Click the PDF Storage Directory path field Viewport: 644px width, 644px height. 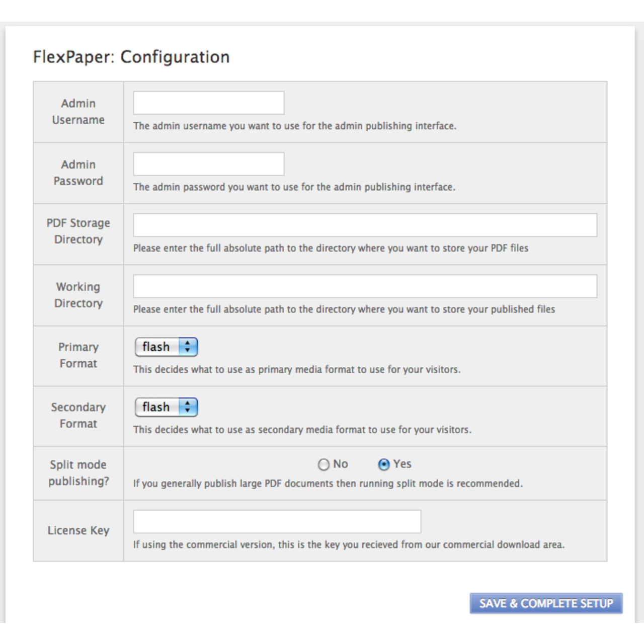click(x=365, y=225)
